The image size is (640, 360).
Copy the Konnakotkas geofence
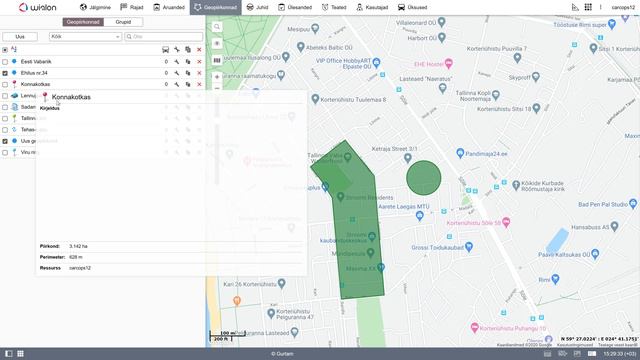coord(188,84)
